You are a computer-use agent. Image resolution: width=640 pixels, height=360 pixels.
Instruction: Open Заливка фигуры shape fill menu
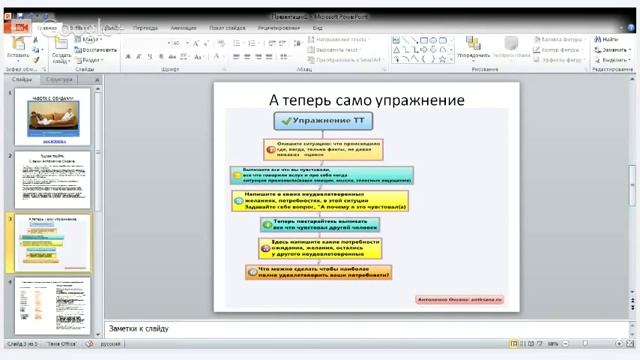559,40
